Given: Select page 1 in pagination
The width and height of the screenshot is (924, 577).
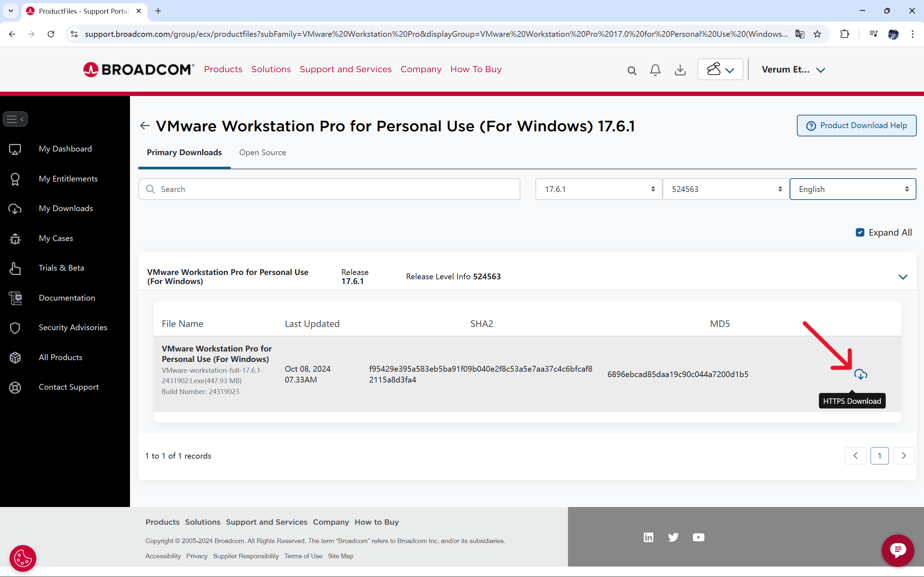Looking at the screenshot, I should (x=879, y=456).
